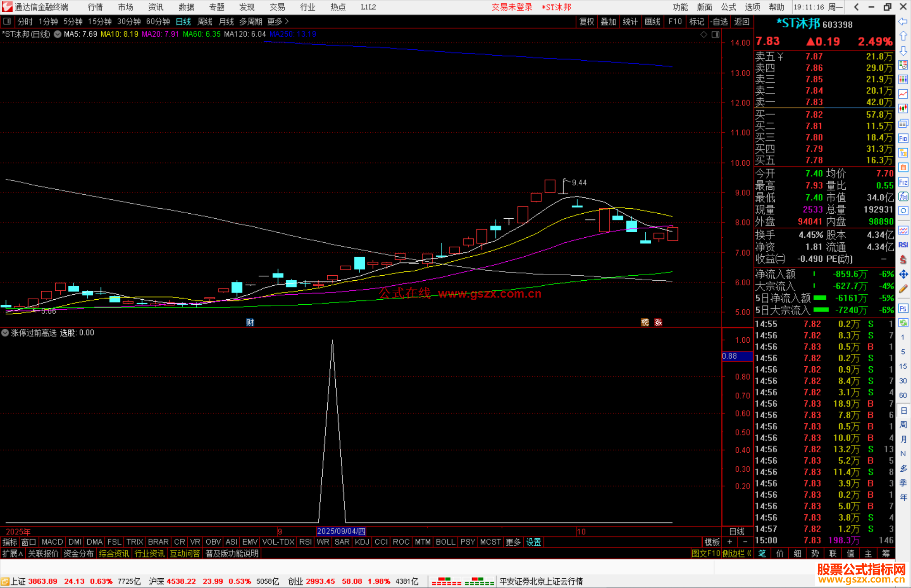Select the pencil drawing tool icon

pyautogui.click(x=903, y=289)
